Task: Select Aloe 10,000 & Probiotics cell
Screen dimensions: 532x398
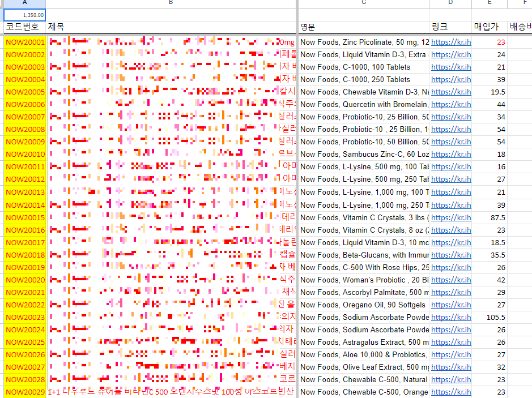Action: tap(364, 354)
